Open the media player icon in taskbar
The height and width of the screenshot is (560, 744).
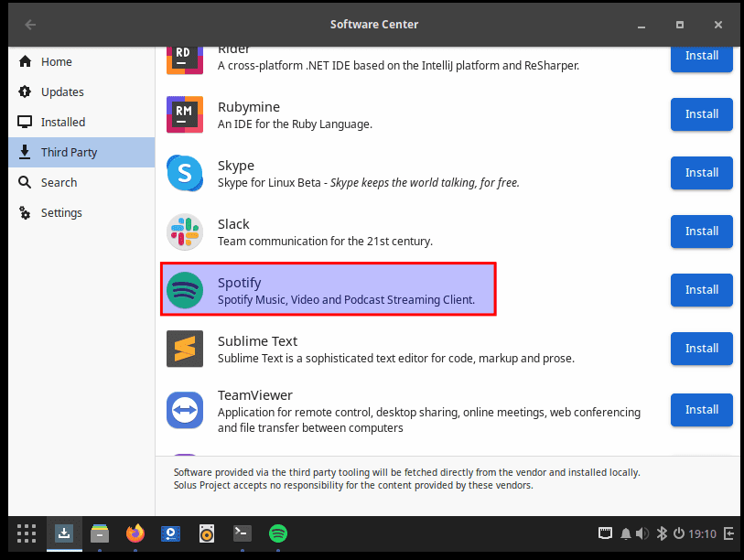pyautogui.click(x=171, y=533)
